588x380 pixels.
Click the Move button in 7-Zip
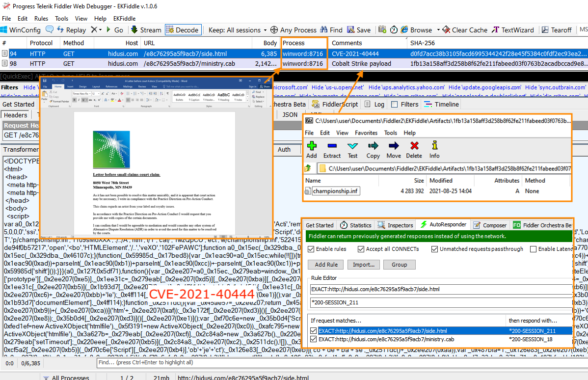coord(394,150)
